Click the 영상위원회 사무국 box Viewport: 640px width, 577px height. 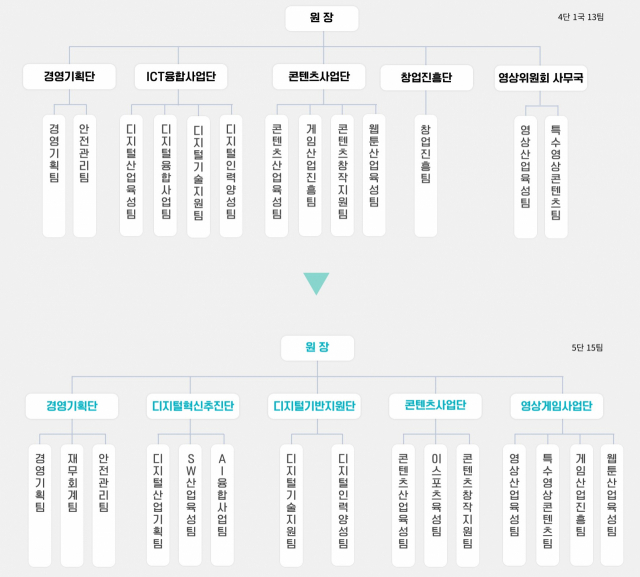541,78
